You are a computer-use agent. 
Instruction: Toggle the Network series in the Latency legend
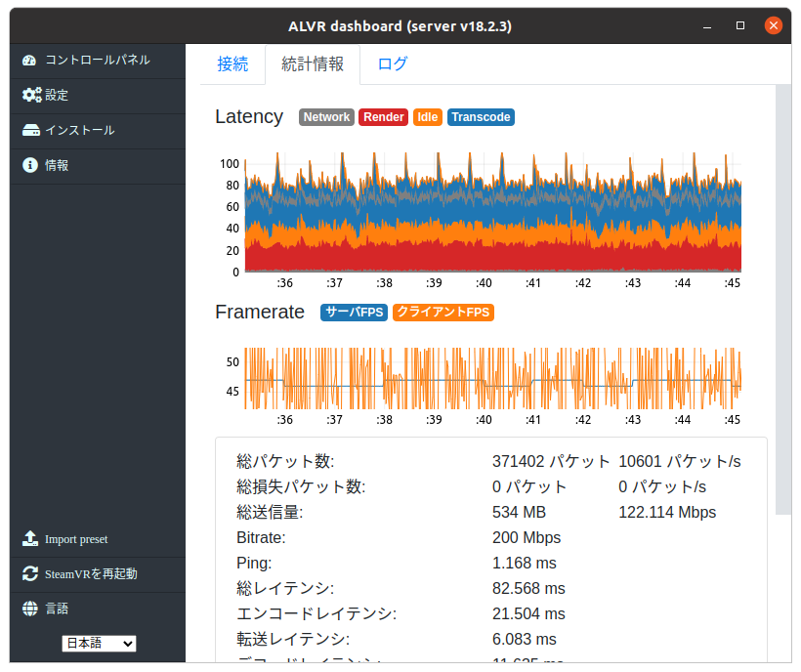pyautogui.click(x=326, y=117)
